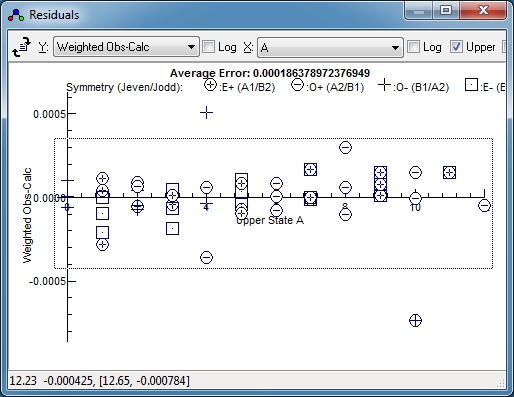Viewport: 514px width, 397px height.
Task: Maximize the Residuals window
Action: click(446, 10)
